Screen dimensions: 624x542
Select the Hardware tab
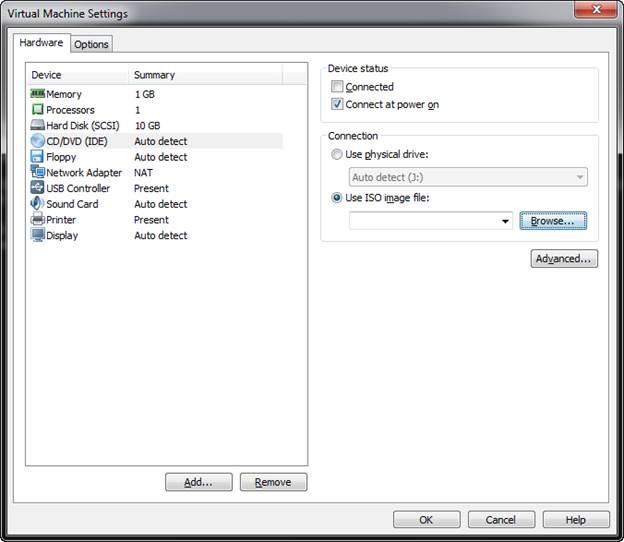(x=41, y=43)
